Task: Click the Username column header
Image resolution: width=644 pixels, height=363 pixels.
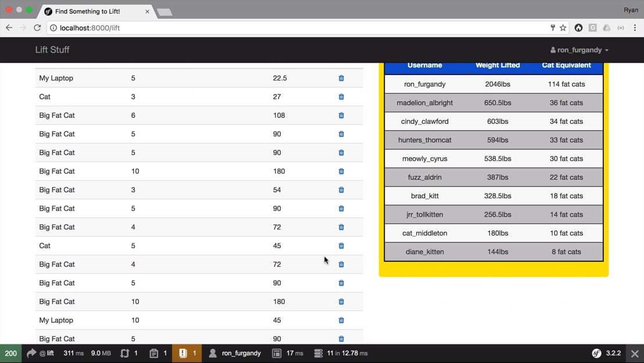Action: (425, 65)
